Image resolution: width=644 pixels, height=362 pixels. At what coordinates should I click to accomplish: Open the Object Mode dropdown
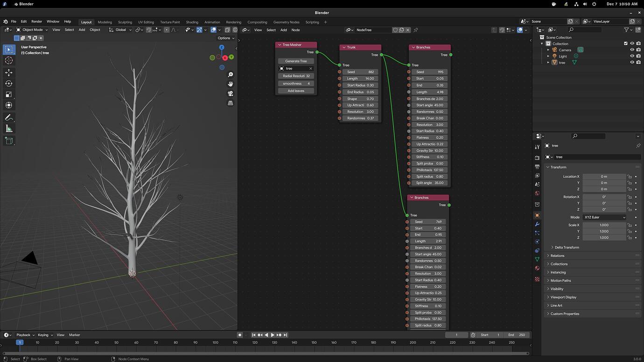(x=32, y=30)
